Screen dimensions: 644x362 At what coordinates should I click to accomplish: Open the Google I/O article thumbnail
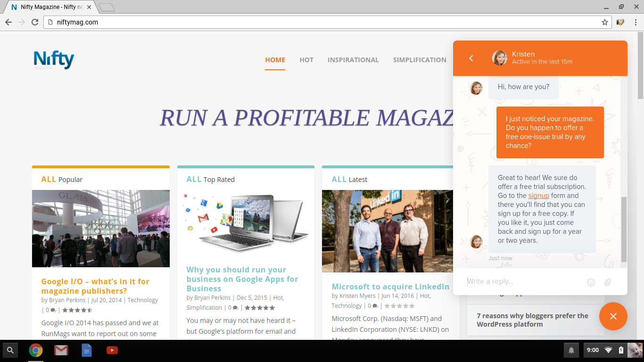[x=101, y=229]
